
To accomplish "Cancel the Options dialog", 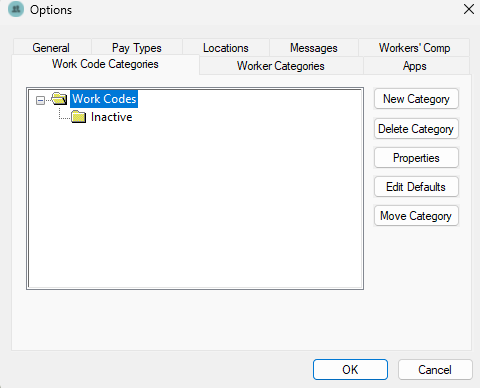I will coord(435,369).
